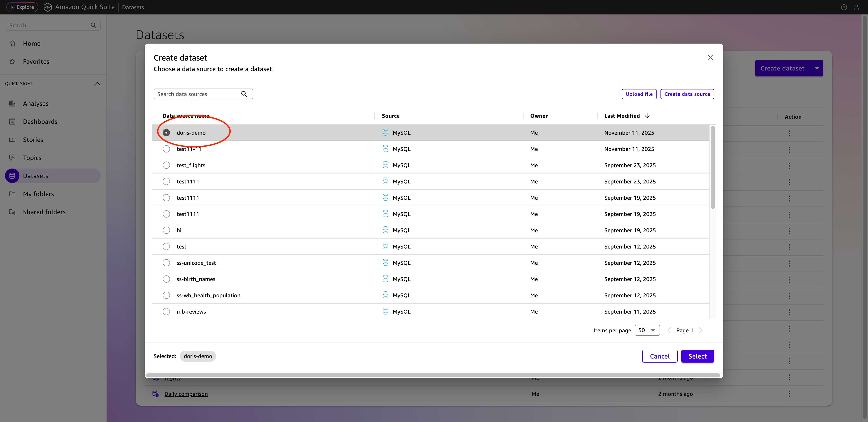Select the test_flights radio button

click(x=166, y=165)
